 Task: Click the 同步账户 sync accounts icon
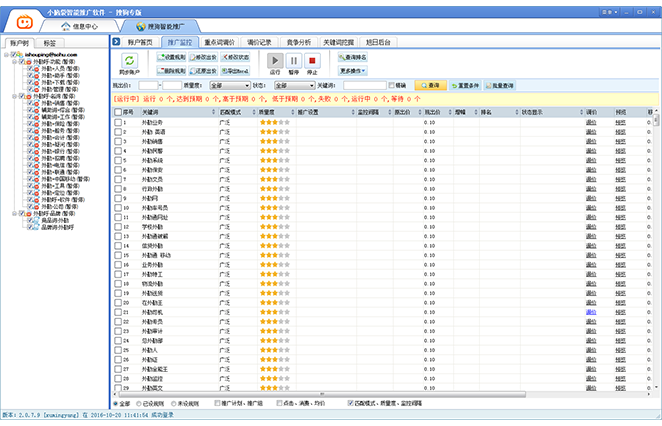pos(129,62)
